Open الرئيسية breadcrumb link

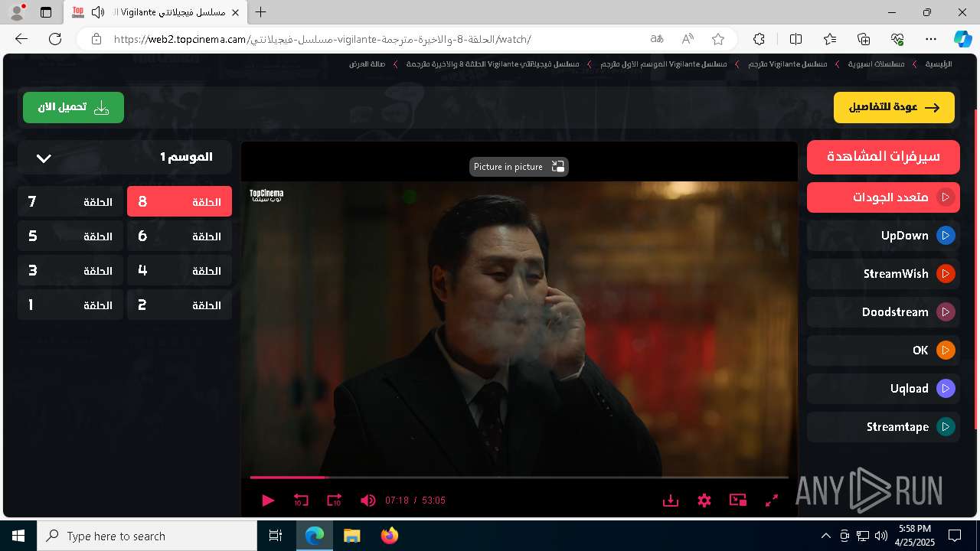point(939,64)
